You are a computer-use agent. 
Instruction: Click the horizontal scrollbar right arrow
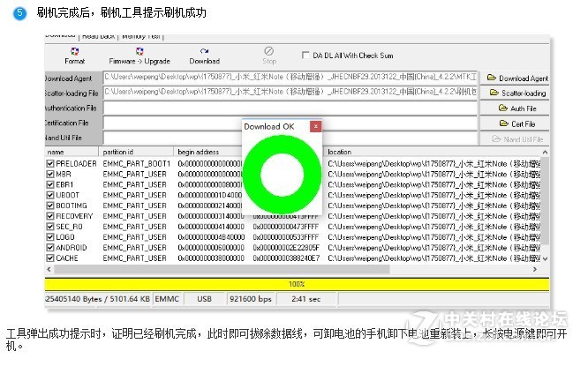tap(535, 269)
